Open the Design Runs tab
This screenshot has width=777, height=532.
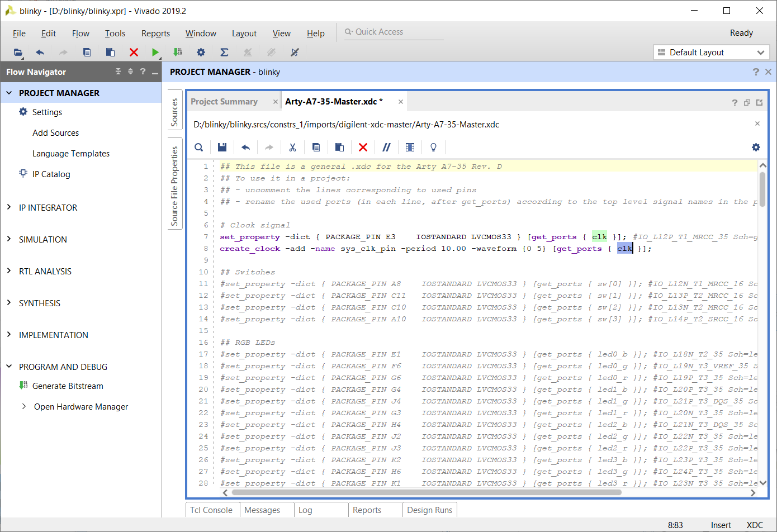[430, 510]
